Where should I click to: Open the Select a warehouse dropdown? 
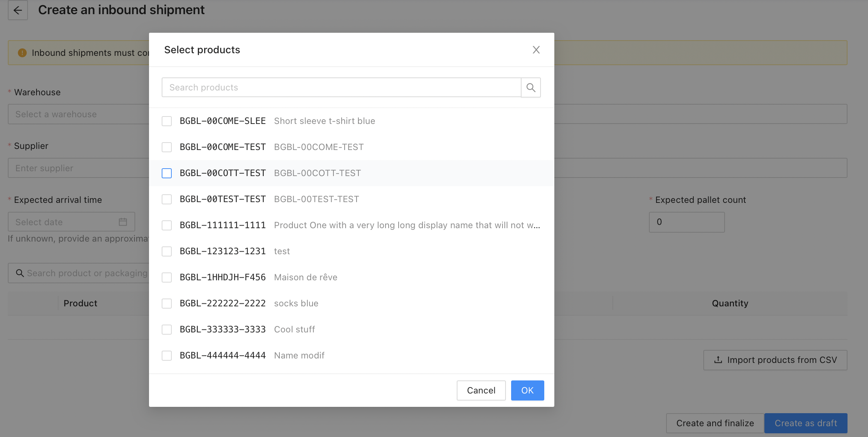pos(78,114)
